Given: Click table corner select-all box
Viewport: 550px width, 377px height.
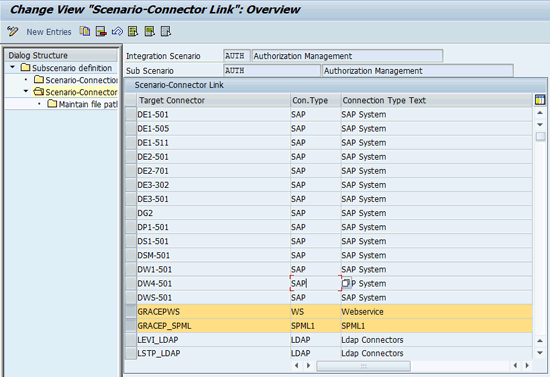Looking at the screenshot, I should pyautogui.click(x=131, y=100).
